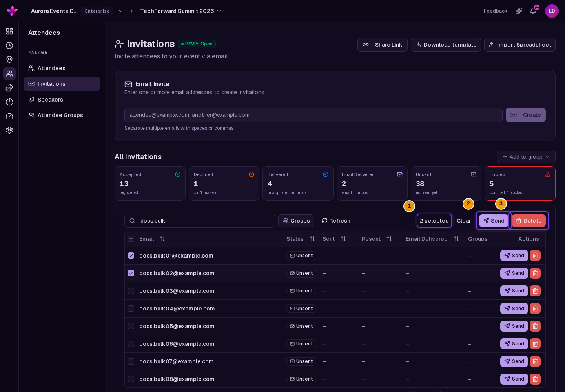Open the pie chart analytics icon
Image resolution: width=565 pixels, height=392 pixels.
(x=9, y=102)
